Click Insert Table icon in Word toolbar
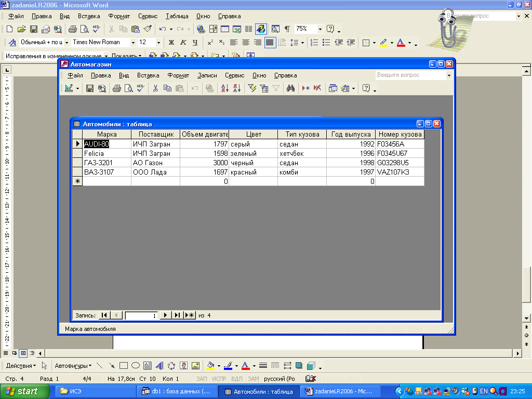The image size is (532, 399). click(224, 29)
